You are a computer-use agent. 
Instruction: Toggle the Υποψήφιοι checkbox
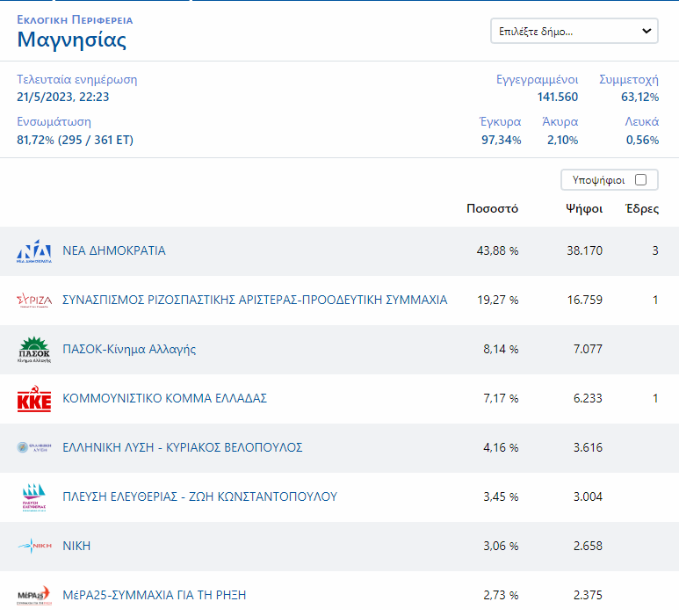(x=640, y=180)
